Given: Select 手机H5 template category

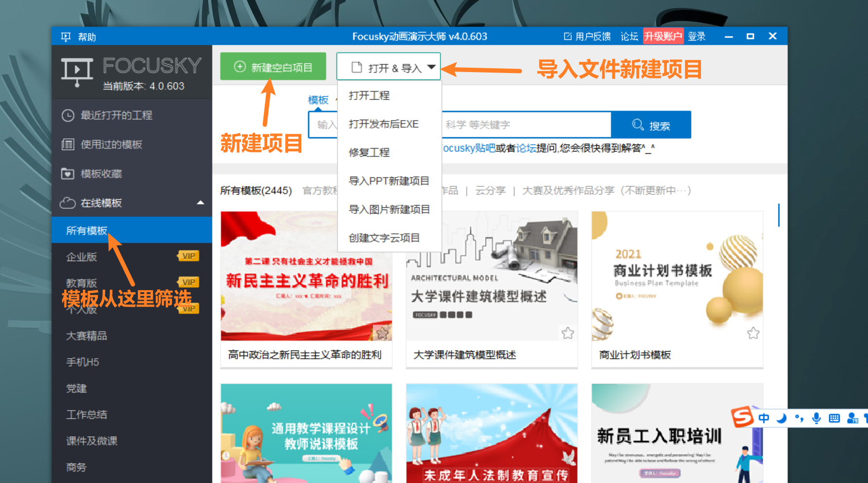Looking at the screenshot, I should tap(83, 362).
